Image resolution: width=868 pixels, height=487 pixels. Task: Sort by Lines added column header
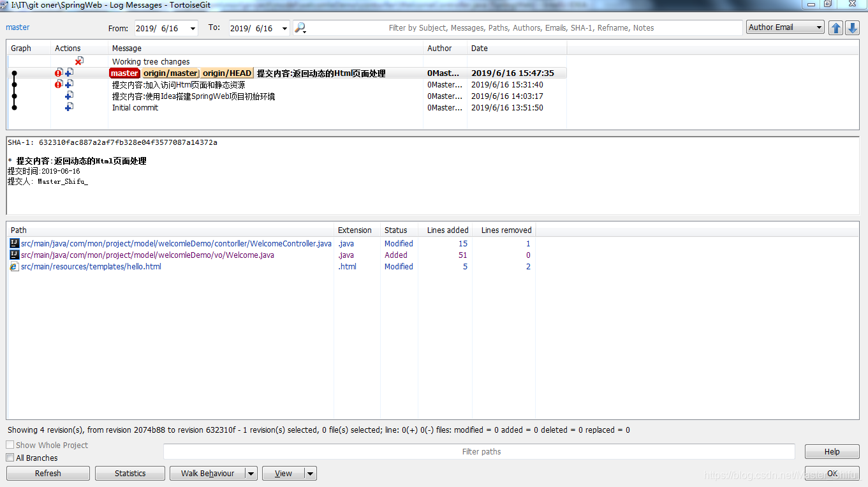click(x=445, y=230)
